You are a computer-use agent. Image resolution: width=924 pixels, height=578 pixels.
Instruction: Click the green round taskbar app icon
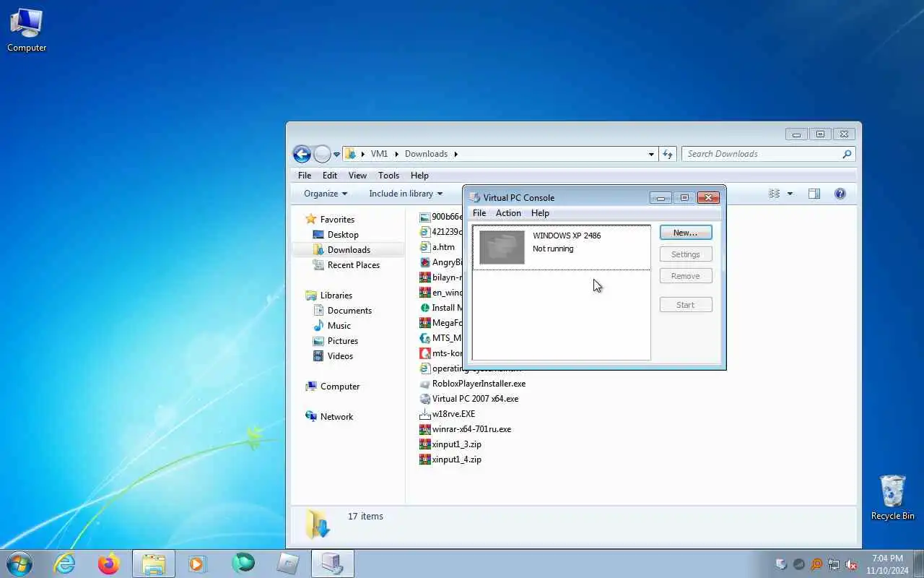pyautogui.click(x=243, y=564)
